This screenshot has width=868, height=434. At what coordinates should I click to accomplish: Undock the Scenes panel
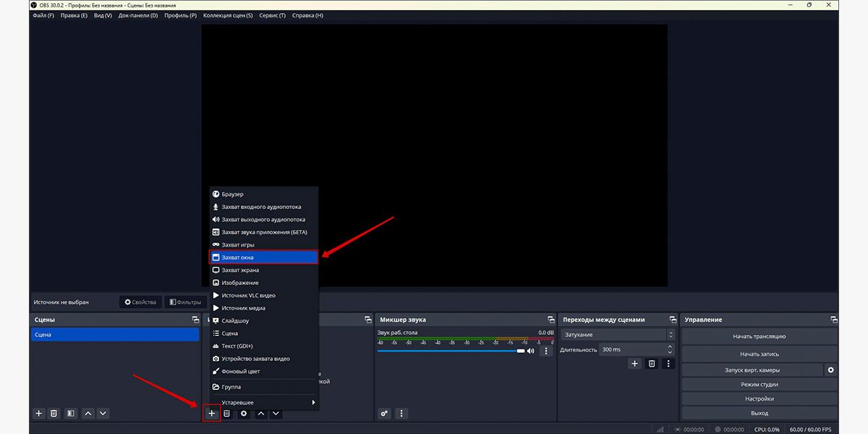[x=195, y=320]
